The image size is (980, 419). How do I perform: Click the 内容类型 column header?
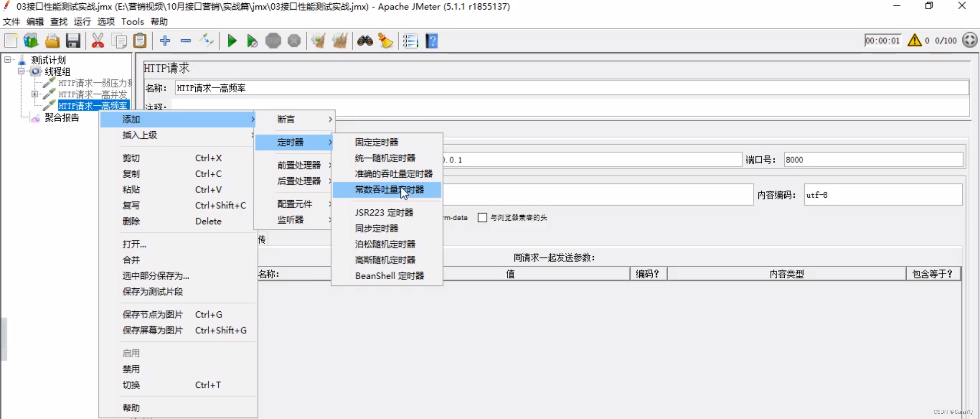pos(787,274)
